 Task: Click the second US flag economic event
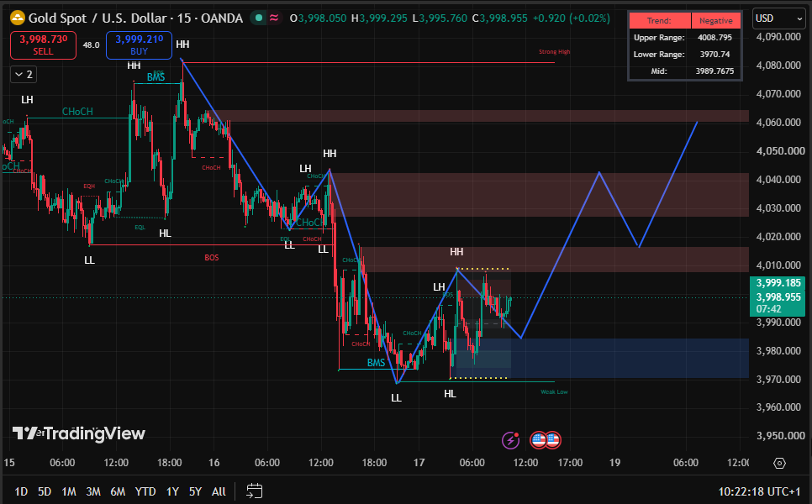[552, 440]
